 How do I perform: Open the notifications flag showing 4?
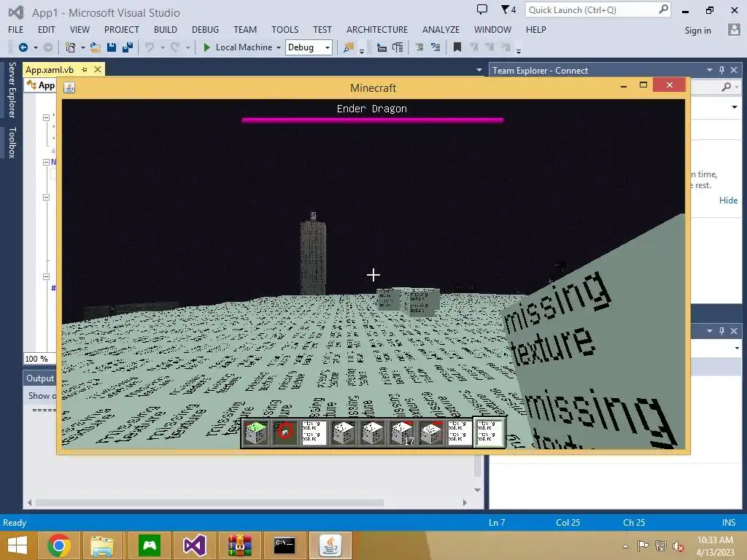508,9
